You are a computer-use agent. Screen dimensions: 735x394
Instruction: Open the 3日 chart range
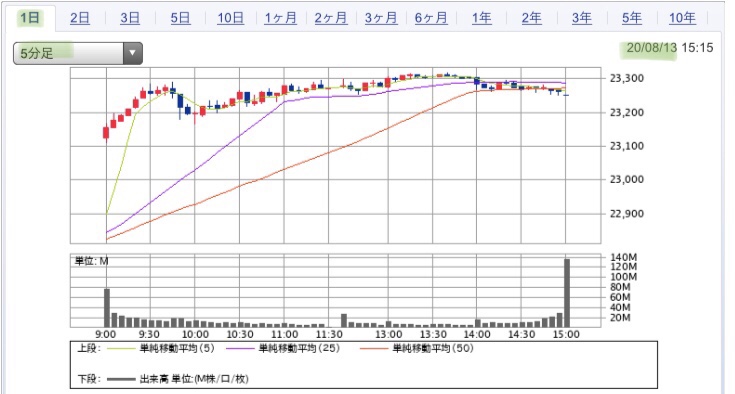tap(130, 18)
